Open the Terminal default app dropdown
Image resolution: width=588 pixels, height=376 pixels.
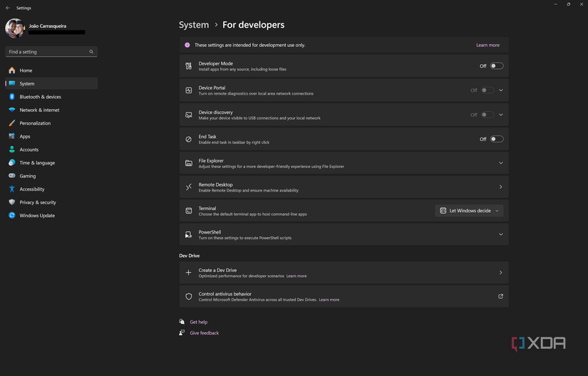[470, 211]
